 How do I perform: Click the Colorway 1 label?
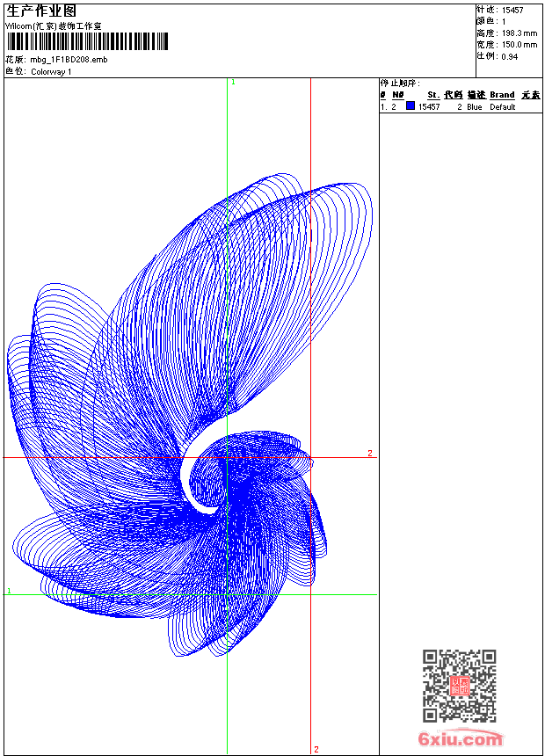point(51,72)
